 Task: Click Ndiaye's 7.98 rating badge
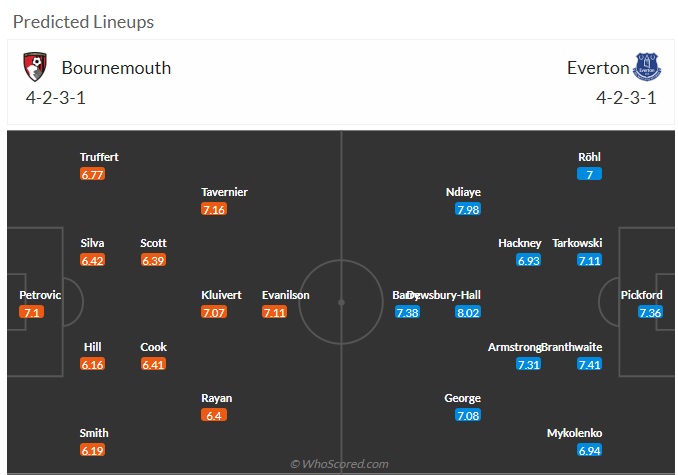468,209
